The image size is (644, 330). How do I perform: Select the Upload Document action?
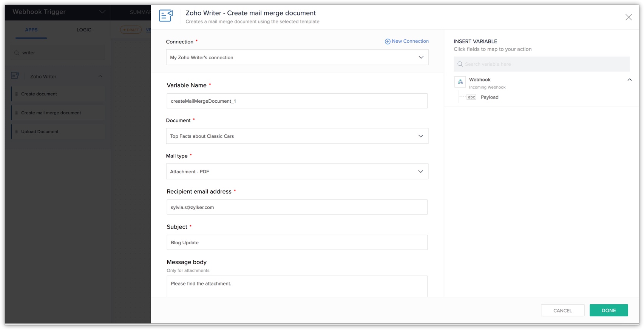coord(58,132)
